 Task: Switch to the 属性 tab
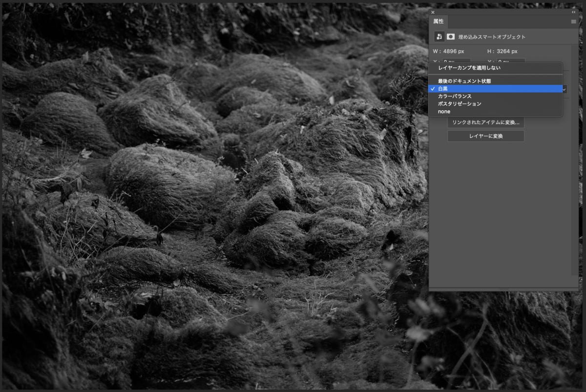pos(439,22)
